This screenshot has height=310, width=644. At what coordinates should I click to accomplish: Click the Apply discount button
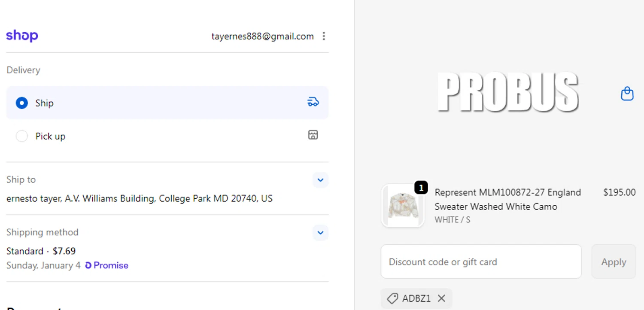(614, 261)
